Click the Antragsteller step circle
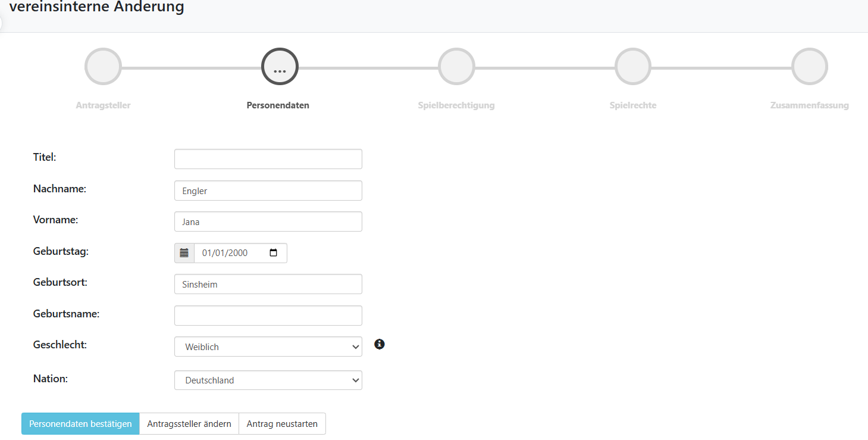Viewport: 868px width, 440px height. pyautogui.click(x=103, y=67)
